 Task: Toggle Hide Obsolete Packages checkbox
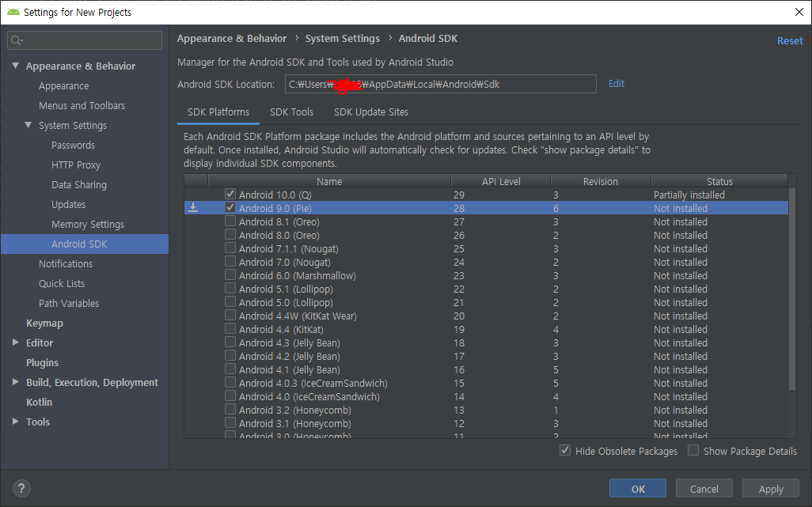click(565, 451)
